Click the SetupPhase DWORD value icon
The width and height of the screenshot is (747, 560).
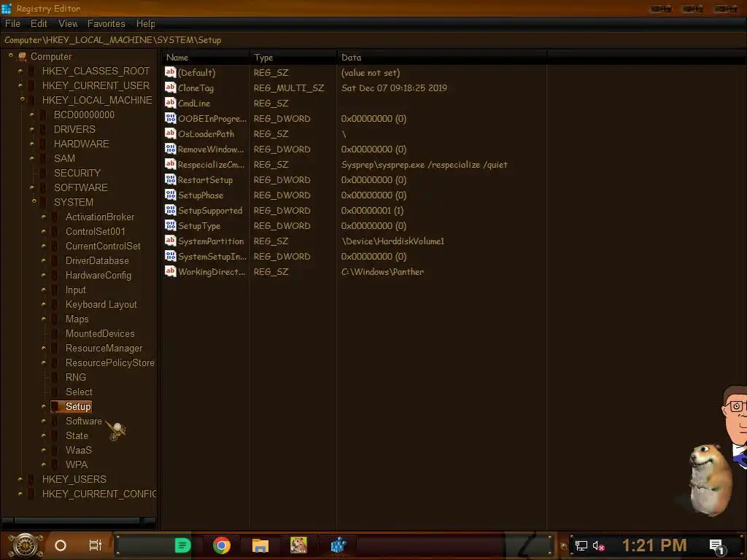(170, 194)
